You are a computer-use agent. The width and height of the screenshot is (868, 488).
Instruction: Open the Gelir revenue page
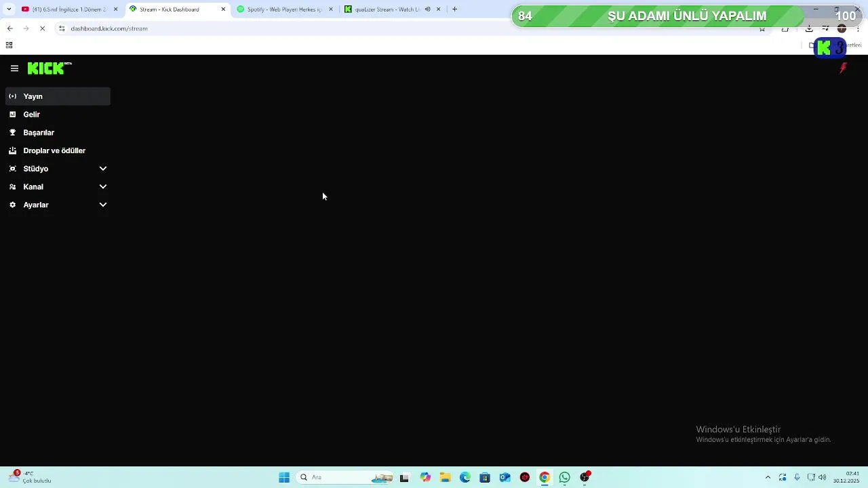click(x=58, y=115)
